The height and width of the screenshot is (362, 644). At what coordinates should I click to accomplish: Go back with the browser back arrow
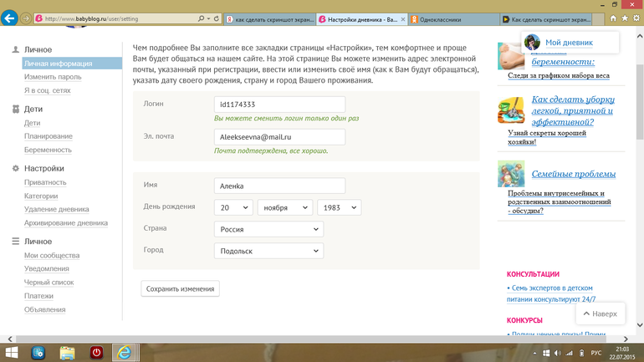point(9,18)
